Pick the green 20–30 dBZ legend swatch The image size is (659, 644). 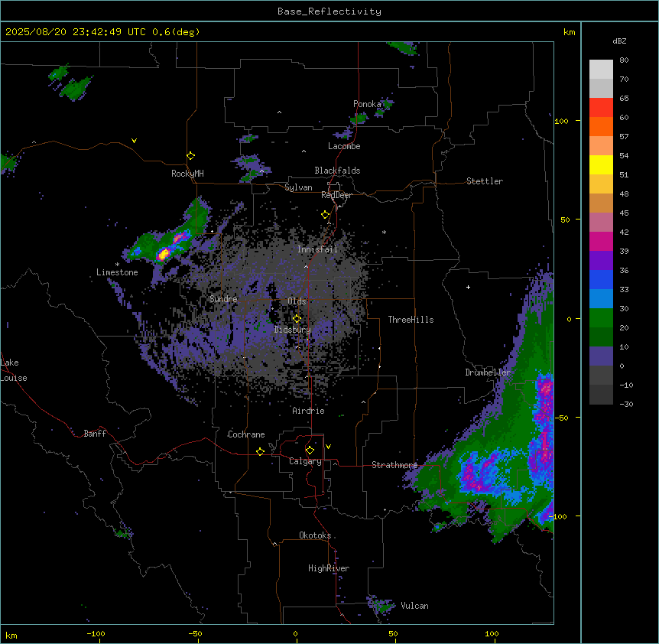(601, 318)
